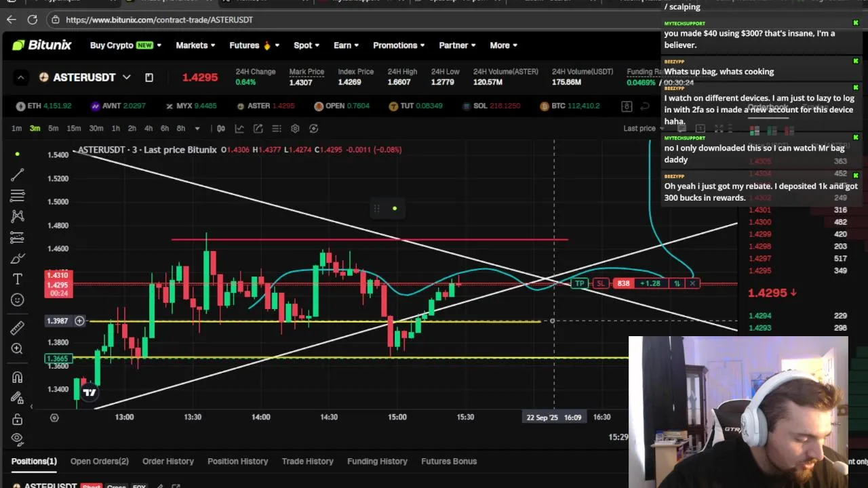
Task: Open the emoji sticker tool
Action: [x=18, y=300]
